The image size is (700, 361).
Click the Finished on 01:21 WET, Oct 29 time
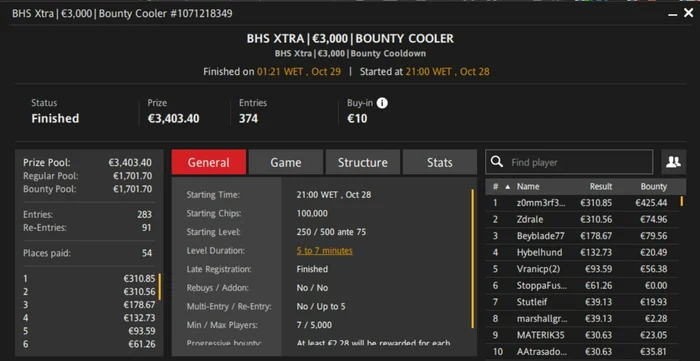(x=299, y=72)
